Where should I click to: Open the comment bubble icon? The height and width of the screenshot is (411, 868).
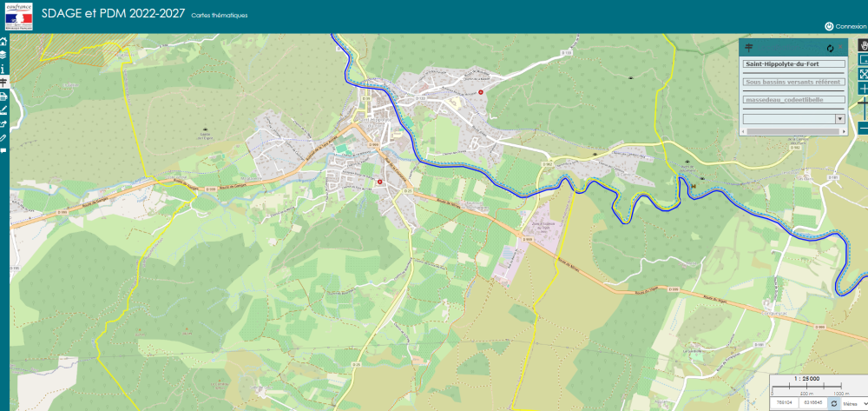pyautogui.click(x=4, y=150)
